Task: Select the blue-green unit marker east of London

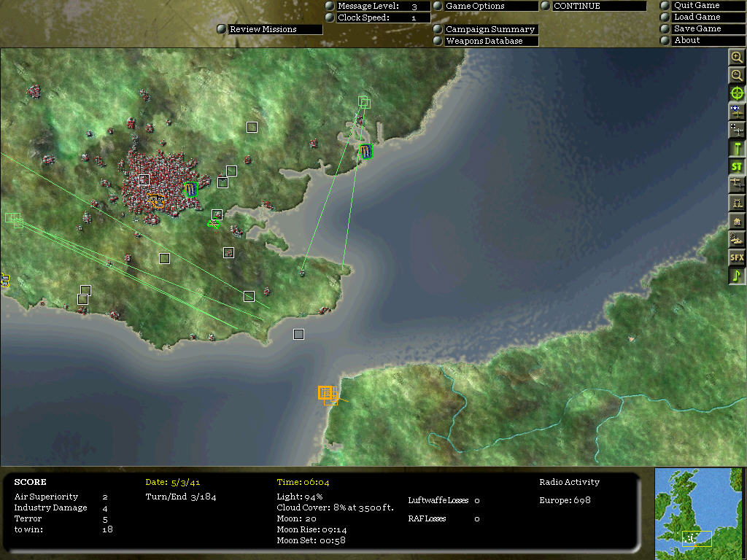Action: click(x=190, y=189)
